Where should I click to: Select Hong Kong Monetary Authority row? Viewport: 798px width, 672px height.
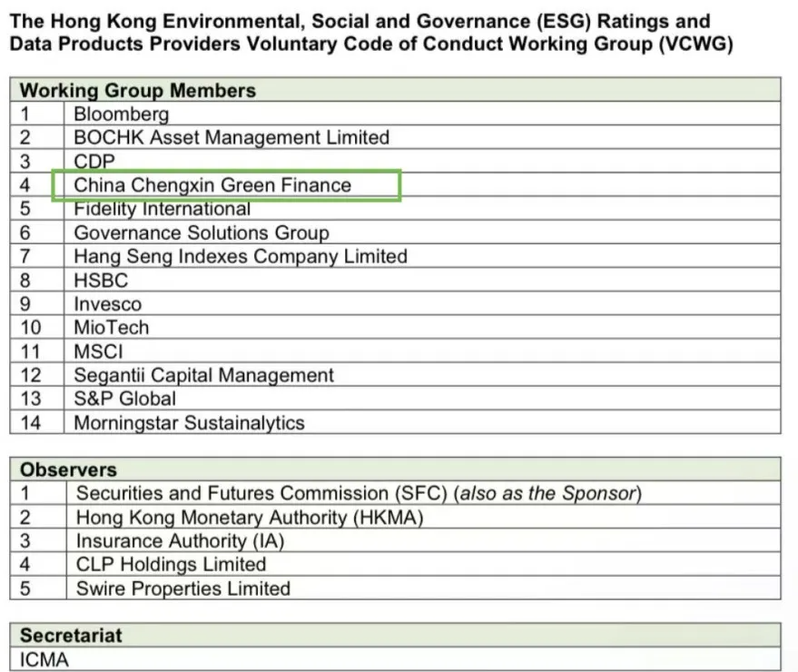[250, 518]
